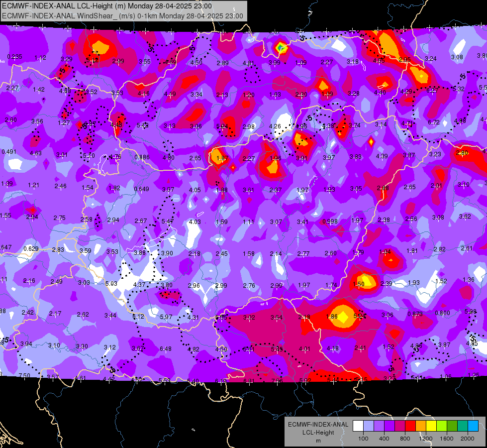Click the wind shear value 5.03

pyautogui.click(x=111, y=284)
